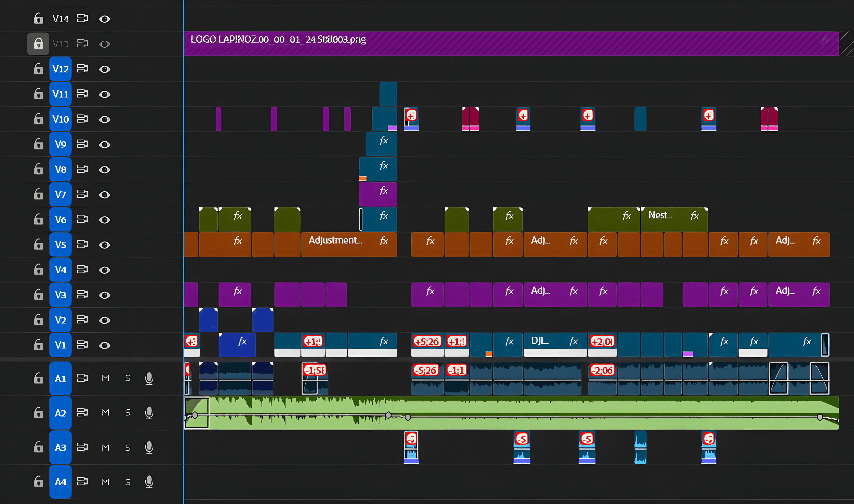The width and height of the screenshot is (854, 504).
Task: Toggle sync lock on track V9
Action: pos(83,144)
